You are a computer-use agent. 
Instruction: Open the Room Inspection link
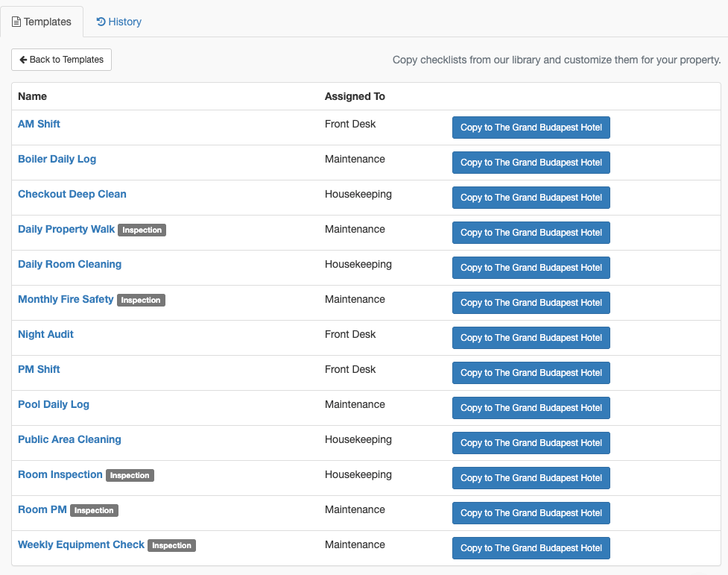[60, 474]
